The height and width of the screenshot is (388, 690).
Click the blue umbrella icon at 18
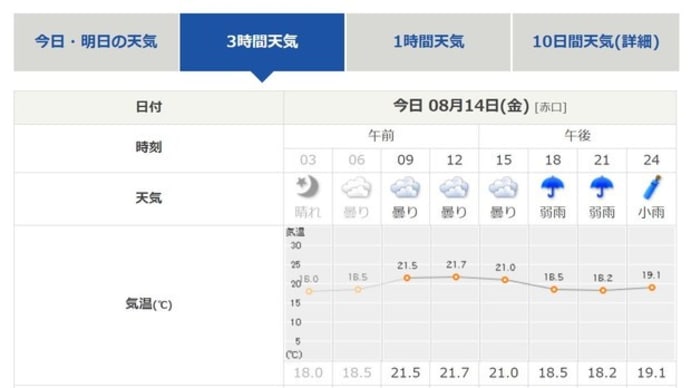tap(553, 187)
